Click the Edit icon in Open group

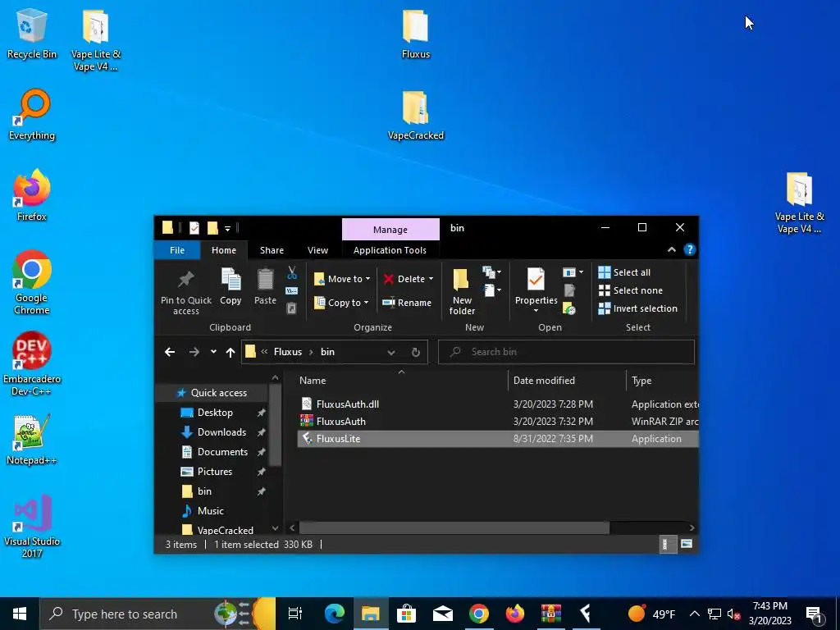point(569,290)
